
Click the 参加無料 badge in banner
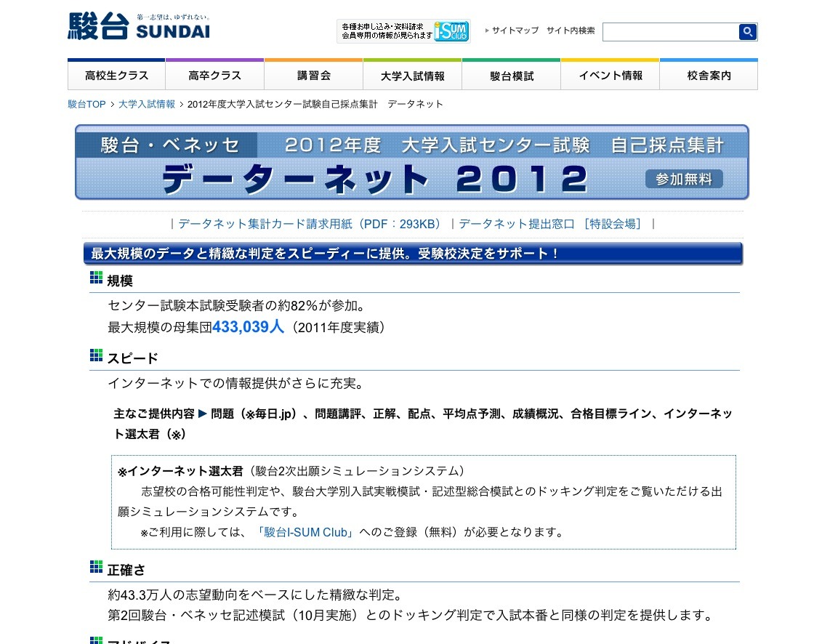coord(684,179)
